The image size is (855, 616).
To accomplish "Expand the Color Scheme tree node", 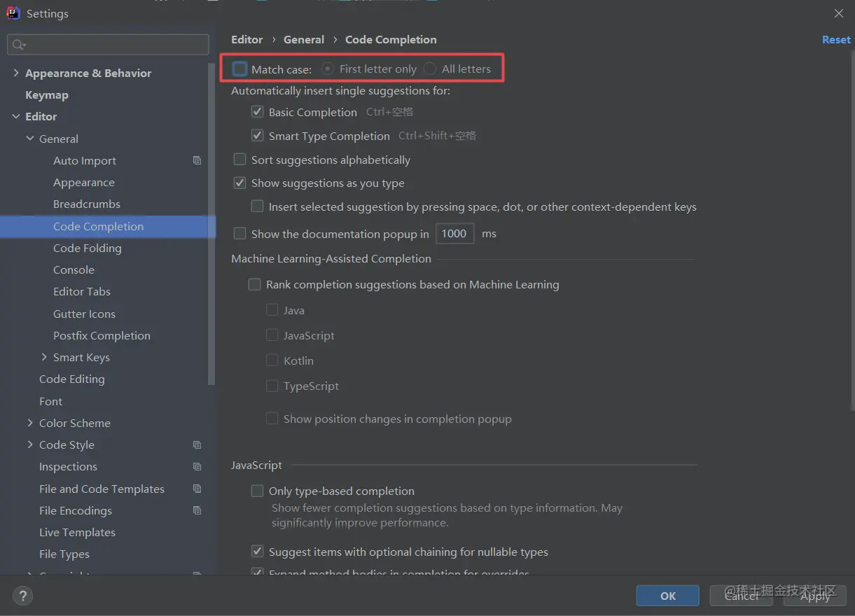I will (30, 423).
